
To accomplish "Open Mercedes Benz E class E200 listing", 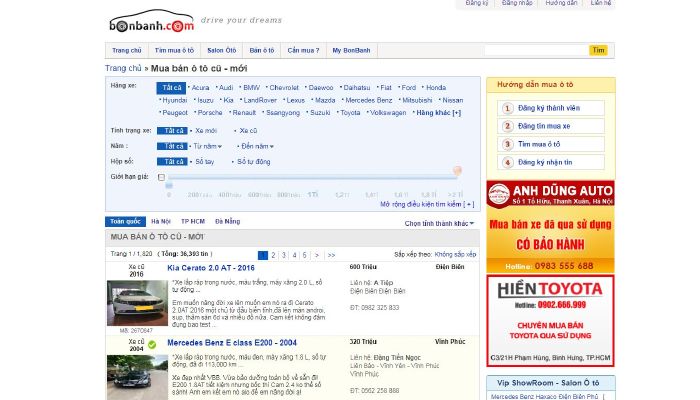I will coord(232,343).
